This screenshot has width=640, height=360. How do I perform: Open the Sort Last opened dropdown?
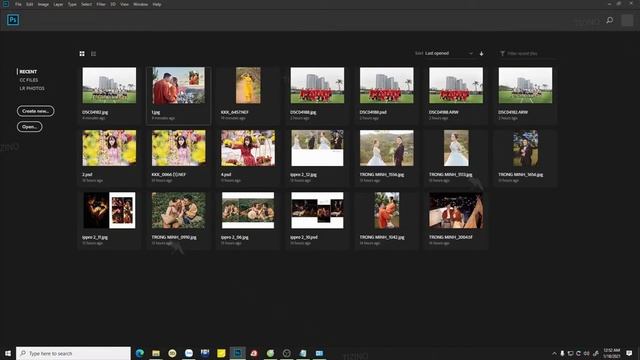click(x=449, y=53)
